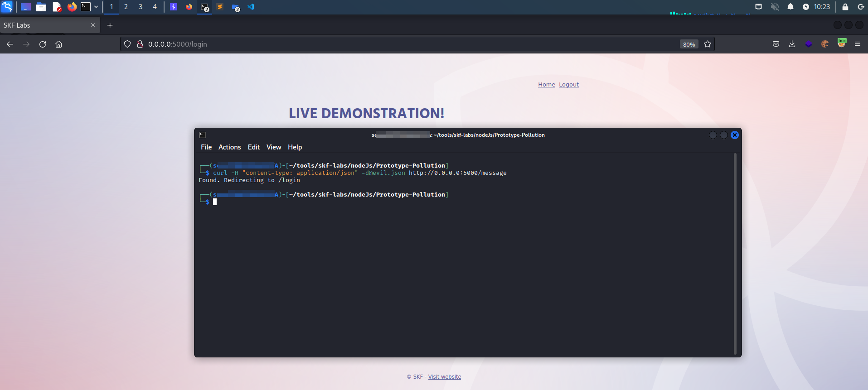868x390 pixels.
Task: Click the LIVE DEMONSTRATION! heading
Action: tap(367, 113)
